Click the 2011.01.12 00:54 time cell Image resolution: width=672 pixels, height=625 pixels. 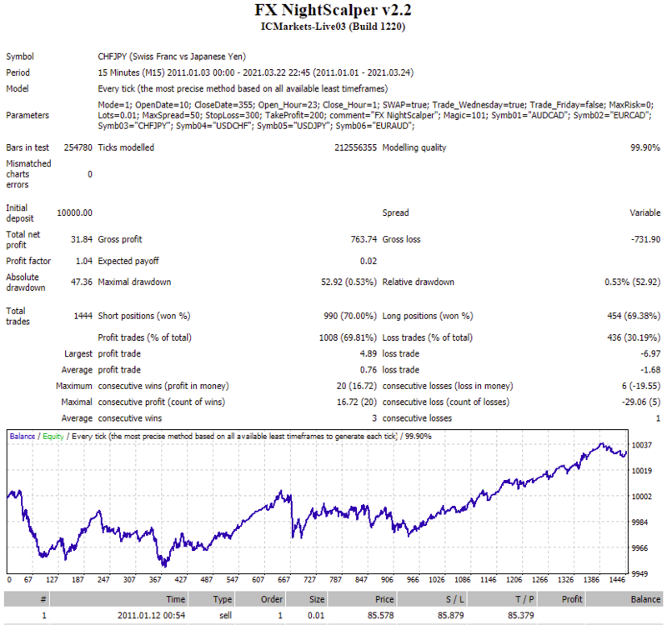click(151, 616)
